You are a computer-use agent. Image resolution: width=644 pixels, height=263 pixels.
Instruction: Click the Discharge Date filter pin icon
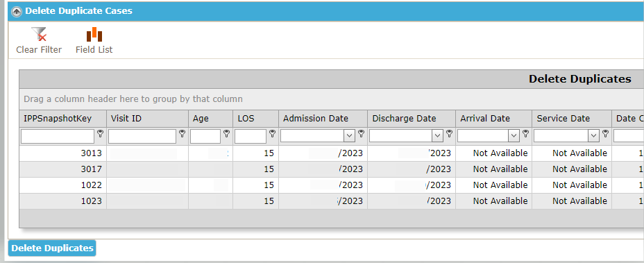[449, 133]
